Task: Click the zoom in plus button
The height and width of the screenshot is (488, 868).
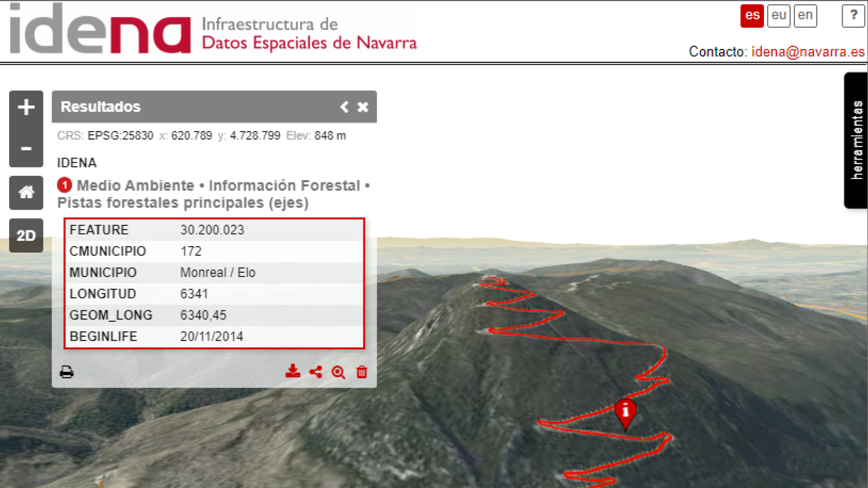Action: click(26, 108)
